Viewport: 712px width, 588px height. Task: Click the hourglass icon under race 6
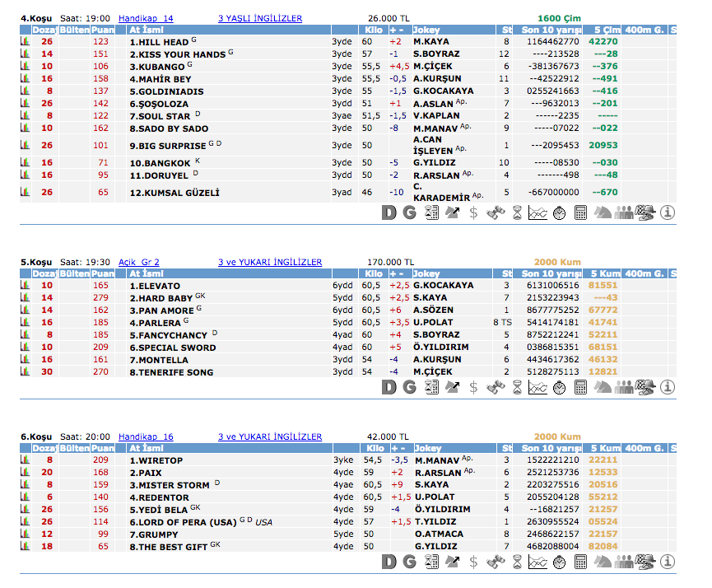(x=516, y=560)
